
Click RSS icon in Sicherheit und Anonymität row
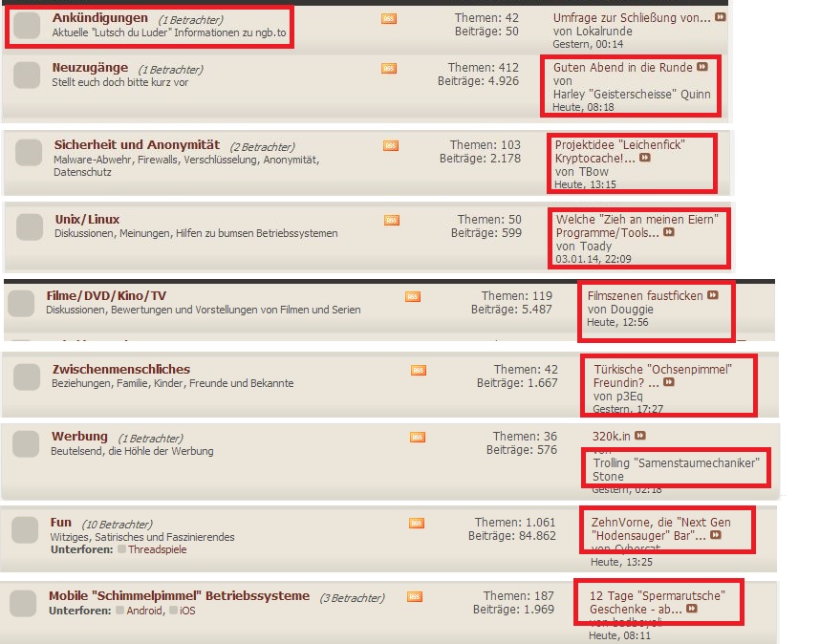click(x=391, y=145)
